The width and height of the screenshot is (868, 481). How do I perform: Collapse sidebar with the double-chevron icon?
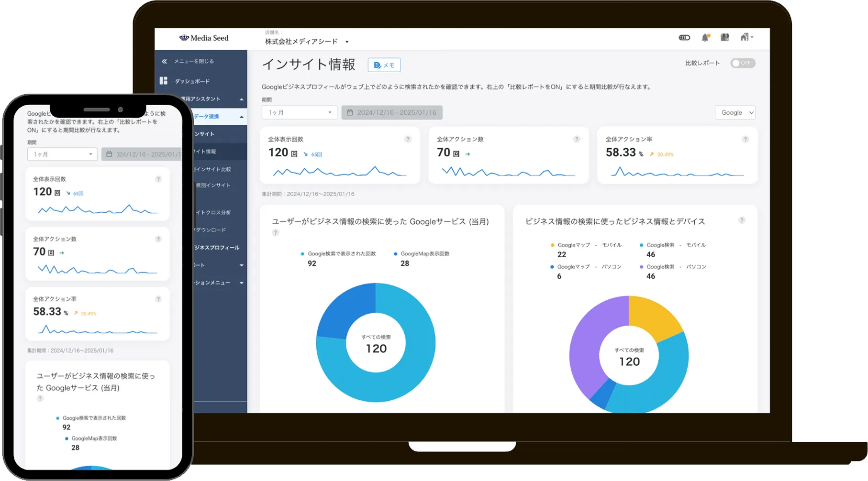(164, 61)
